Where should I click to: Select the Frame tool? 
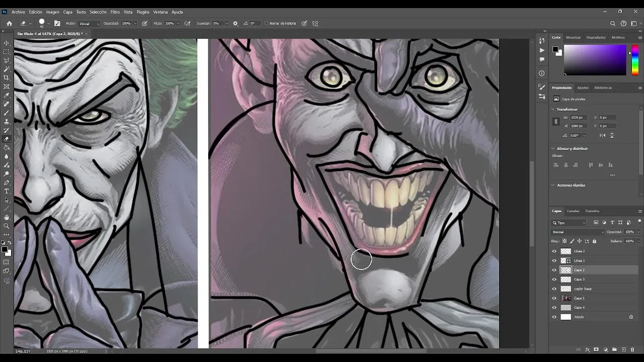pyautogui.click(x=7, y=86)
